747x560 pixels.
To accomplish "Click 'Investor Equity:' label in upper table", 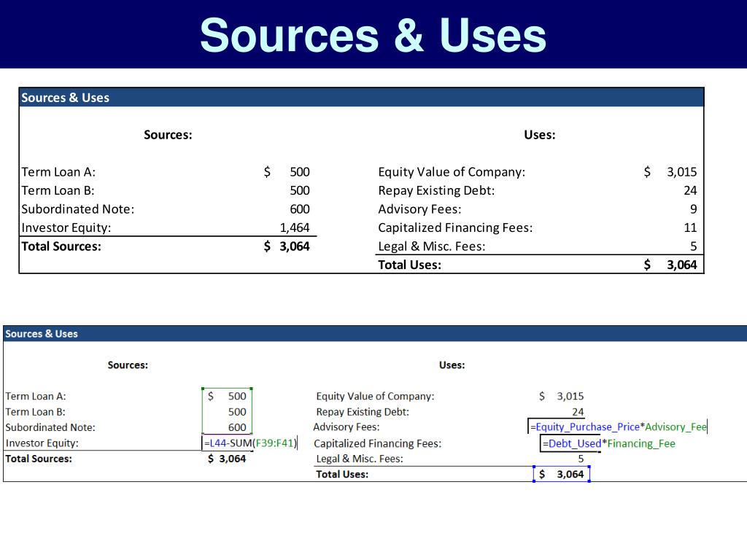I will pyautogui.click(x=66, y=227).
